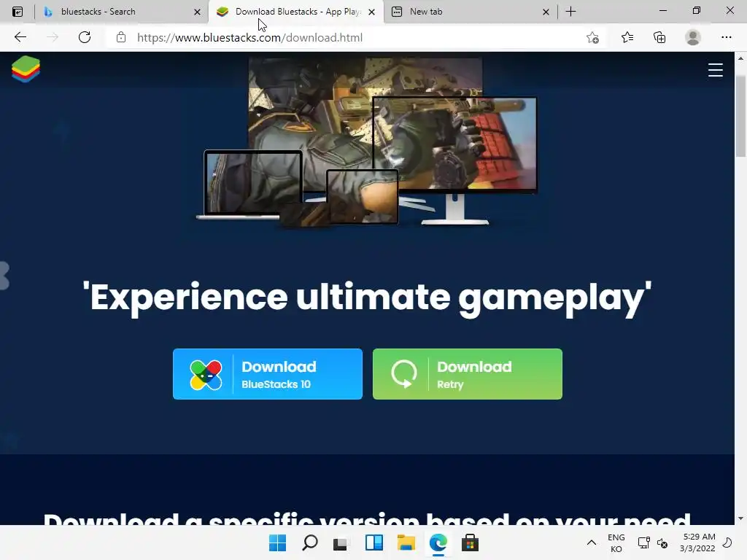Open the Windows Start menu
This screenshot has width=747, height=560.
[277, 542]
